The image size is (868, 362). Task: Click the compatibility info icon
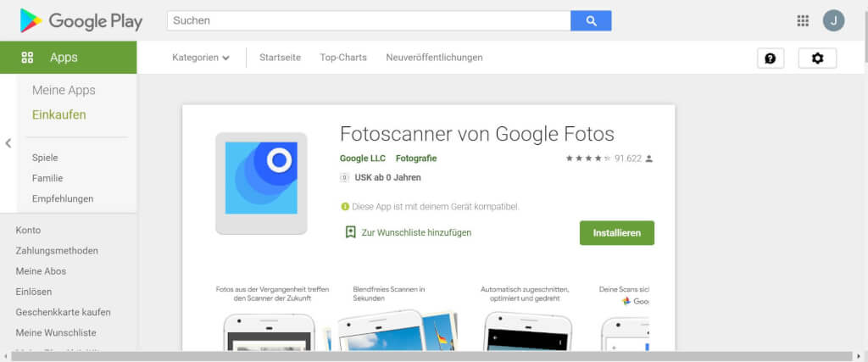coord(345,207)
